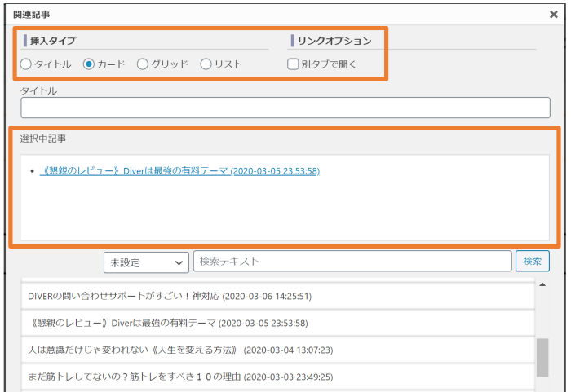Viewport: 571px width, 392px height.
Task: Select the カード insert type radio button
Action: 90,64
